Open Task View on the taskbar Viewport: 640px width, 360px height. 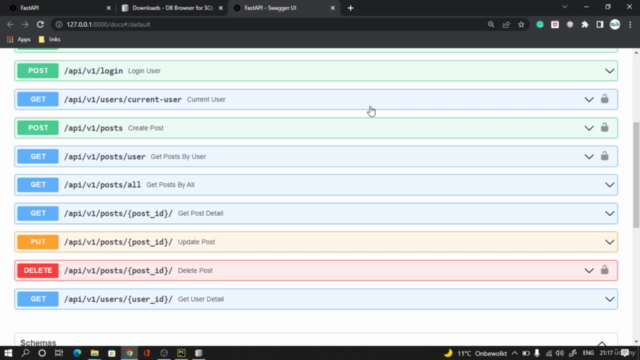point(59,353)
